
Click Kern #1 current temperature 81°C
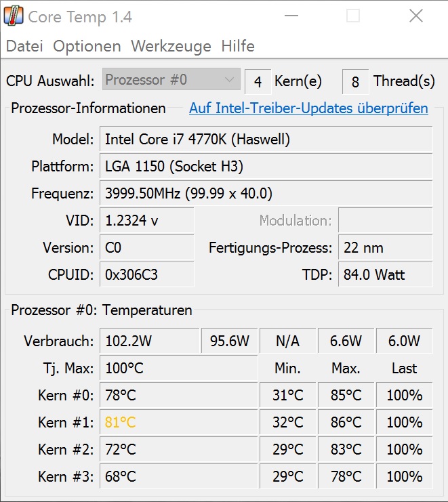point(179,422)
